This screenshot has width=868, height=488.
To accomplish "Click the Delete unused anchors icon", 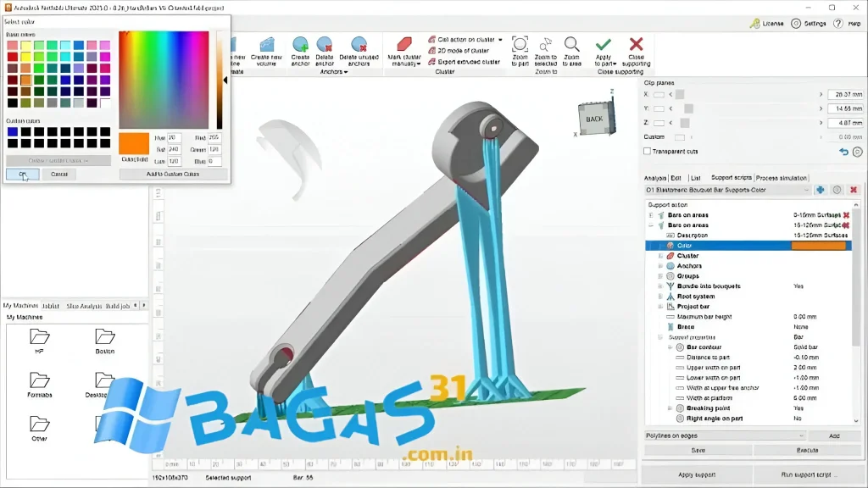I will [359, 44].
